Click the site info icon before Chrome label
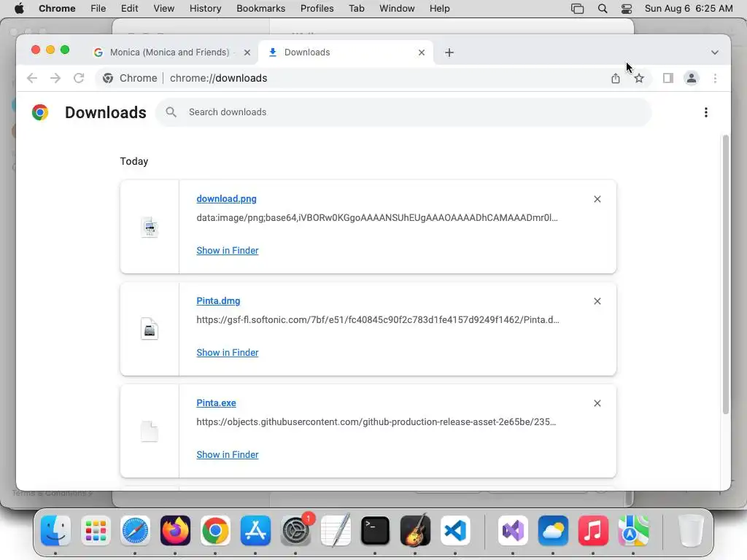 [x=108, y=78]
